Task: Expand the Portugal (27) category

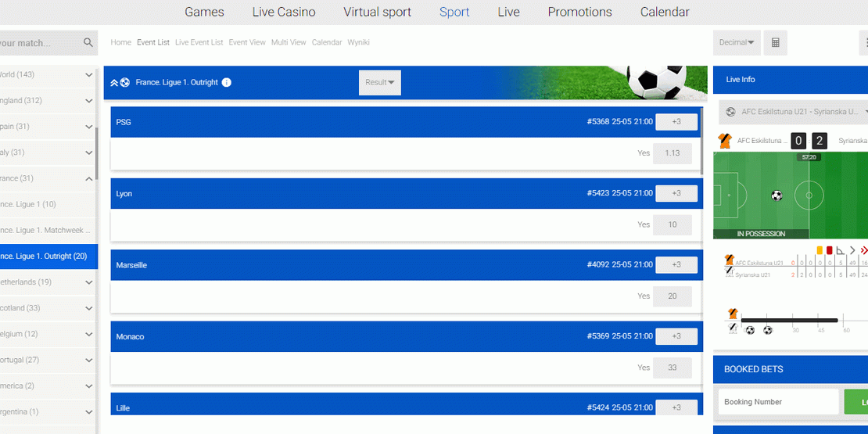Action: (48, 360)
